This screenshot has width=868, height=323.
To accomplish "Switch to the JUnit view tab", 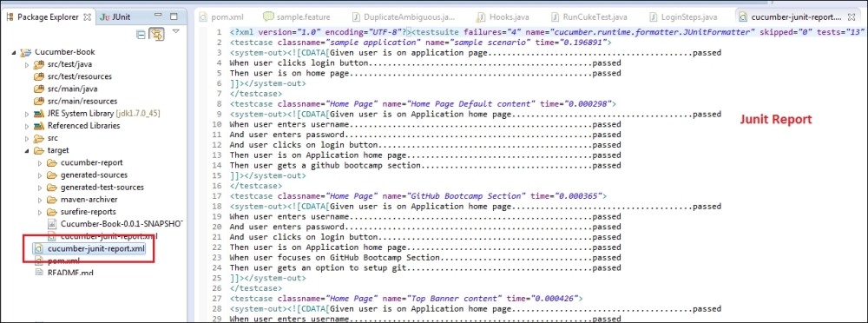I will [115, 16].
